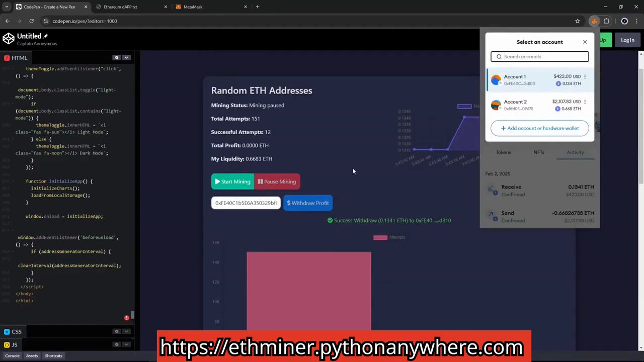
Task: Open the Chrome three-dot menu
Action: pos(637,21)
